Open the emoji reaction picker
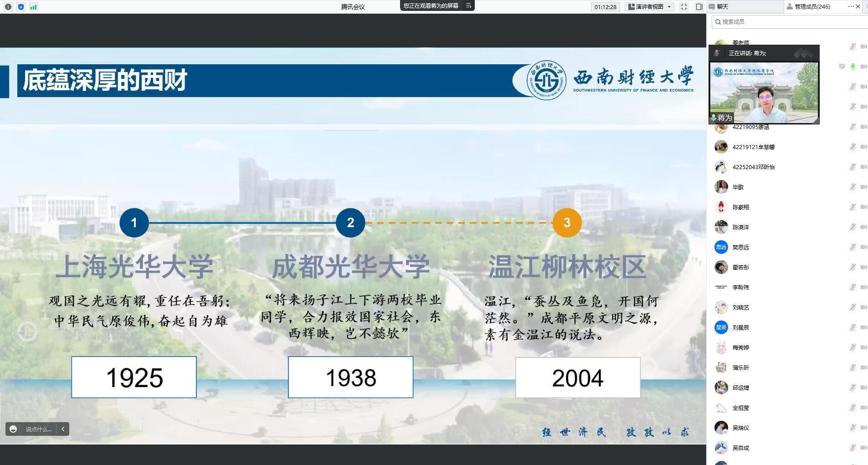The height and width of the screenshot is (465, 868). (13, 429)
